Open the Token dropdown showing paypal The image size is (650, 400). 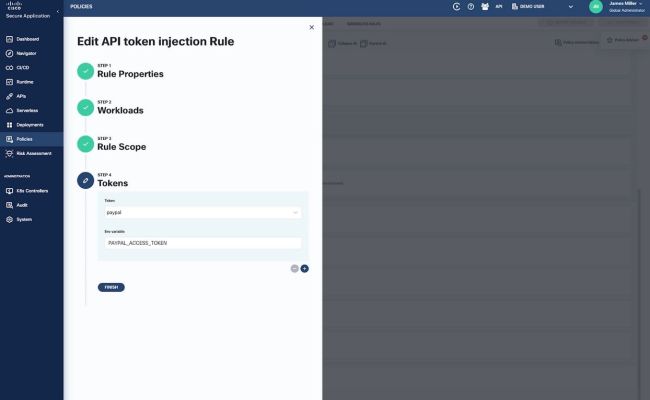point(203,213)
